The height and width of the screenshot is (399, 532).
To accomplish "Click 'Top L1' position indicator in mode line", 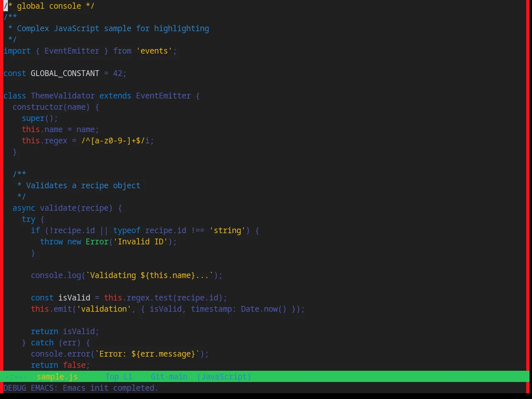I will pos(119,377).
